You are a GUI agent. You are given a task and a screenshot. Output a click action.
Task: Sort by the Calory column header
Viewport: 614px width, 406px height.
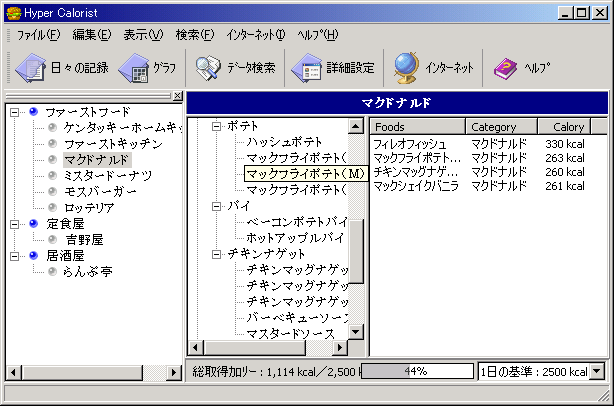564,127
